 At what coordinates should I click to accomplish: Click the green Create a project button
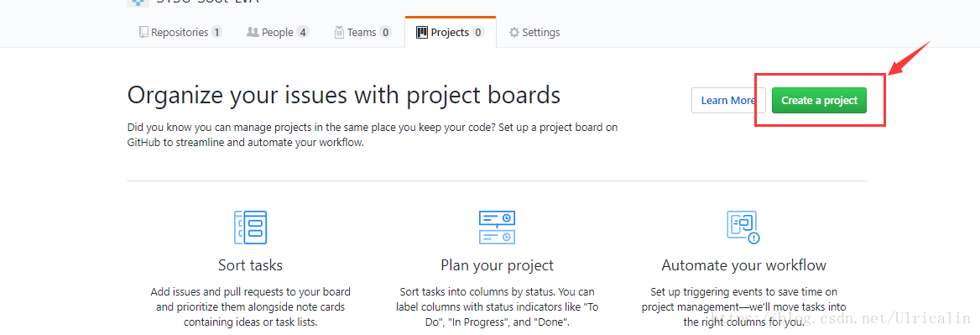click(x=819, y=100)
